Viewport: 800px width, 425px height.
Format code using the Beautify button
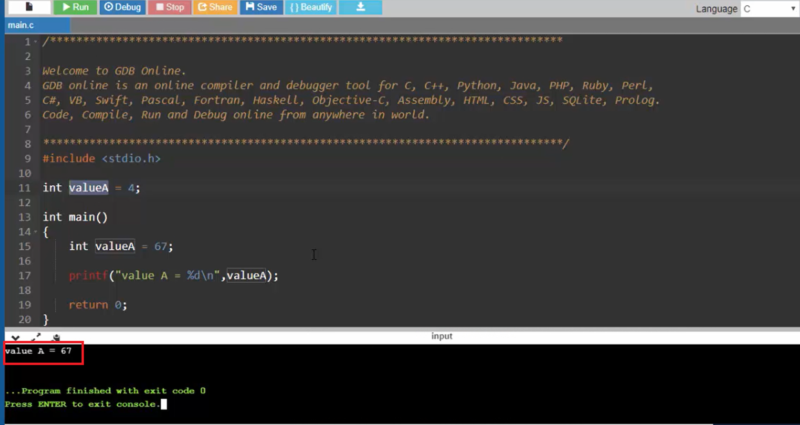click(311, 7)
